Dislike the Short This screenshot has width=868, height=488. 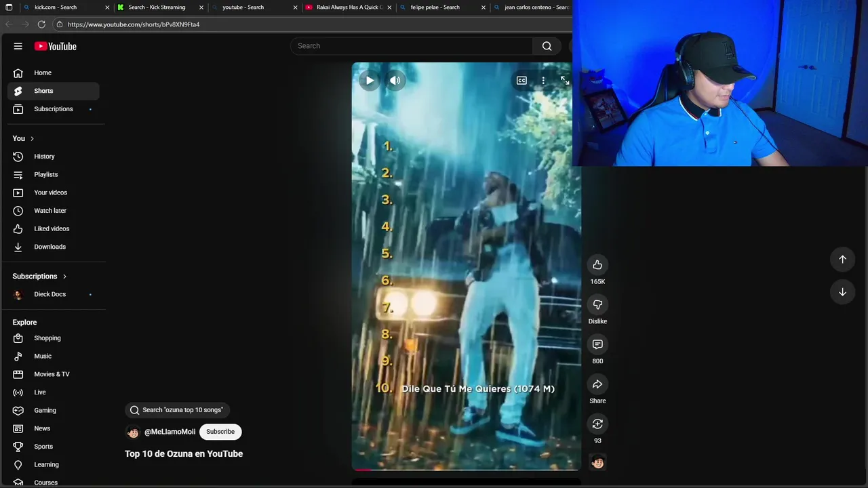pos(597,305)
